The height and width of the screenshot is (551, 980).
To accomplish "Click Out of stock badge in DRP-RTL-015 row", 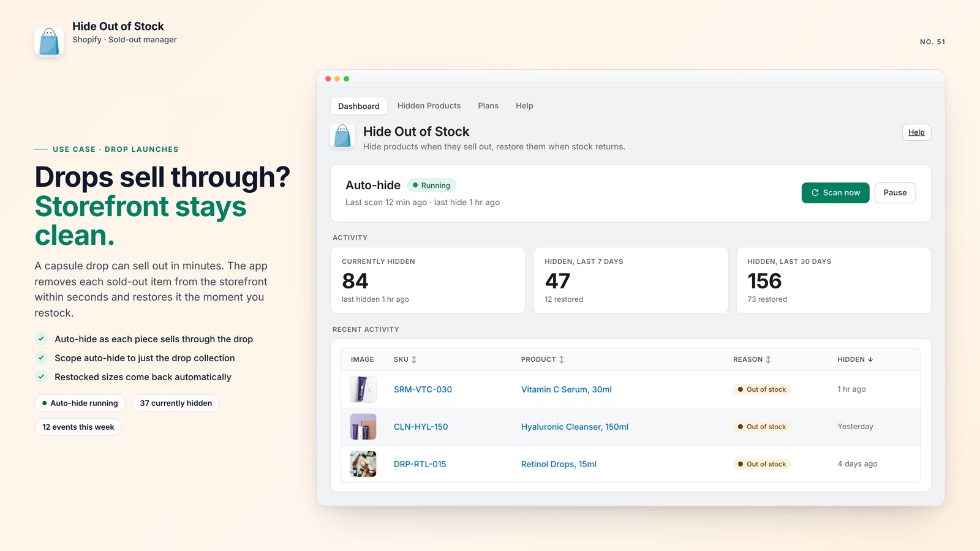I will coord(762,464).
